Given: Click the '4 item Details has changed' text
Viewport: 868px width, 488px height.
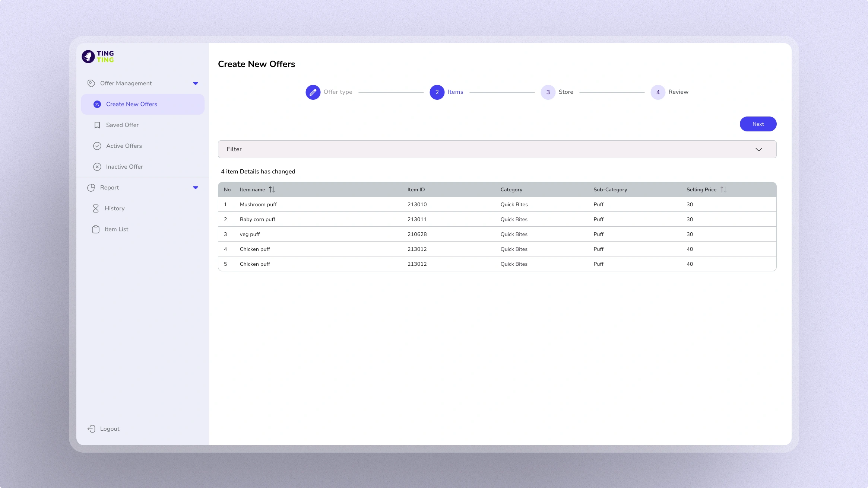Looking at the screenshot, I should point(258,172).
